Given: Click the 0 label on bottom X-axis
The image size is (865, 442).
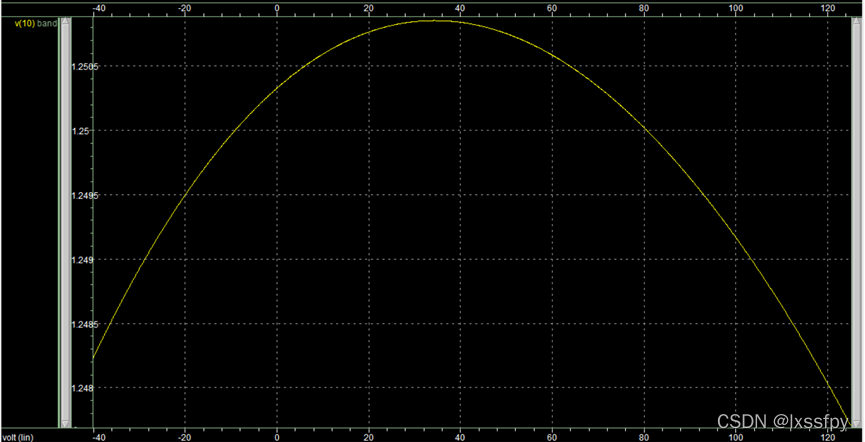Looking at the screenshot, I should point(277,438).
